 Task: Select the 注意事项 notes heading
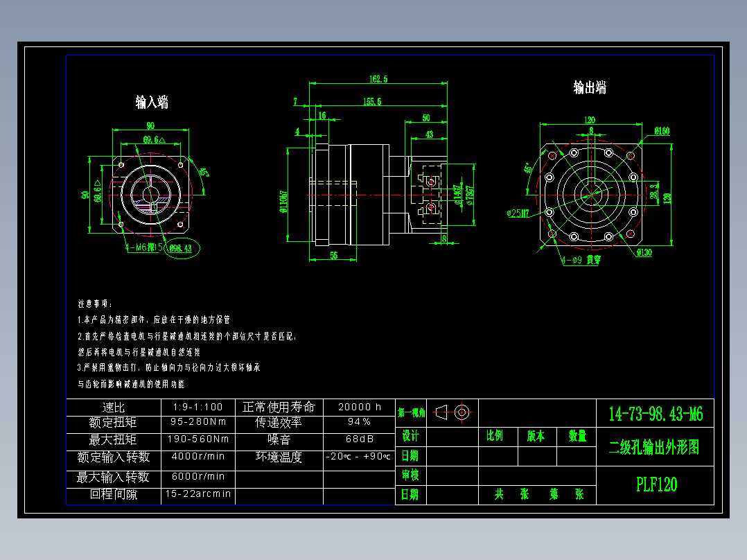point(96,303)
